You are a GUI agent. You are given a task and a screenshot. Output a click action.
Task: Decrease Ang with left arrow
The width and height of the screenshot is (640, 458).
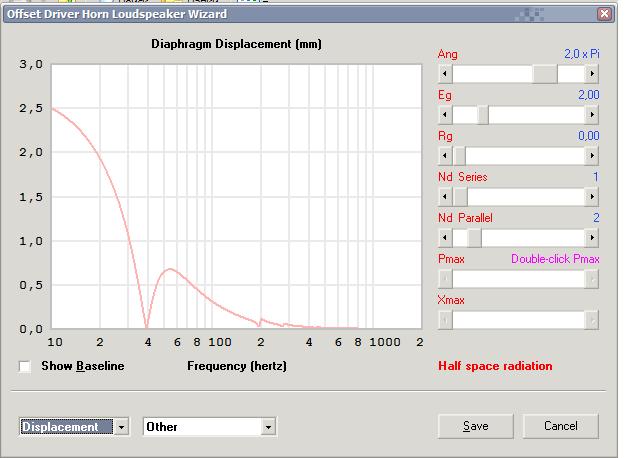pos(445,74)
